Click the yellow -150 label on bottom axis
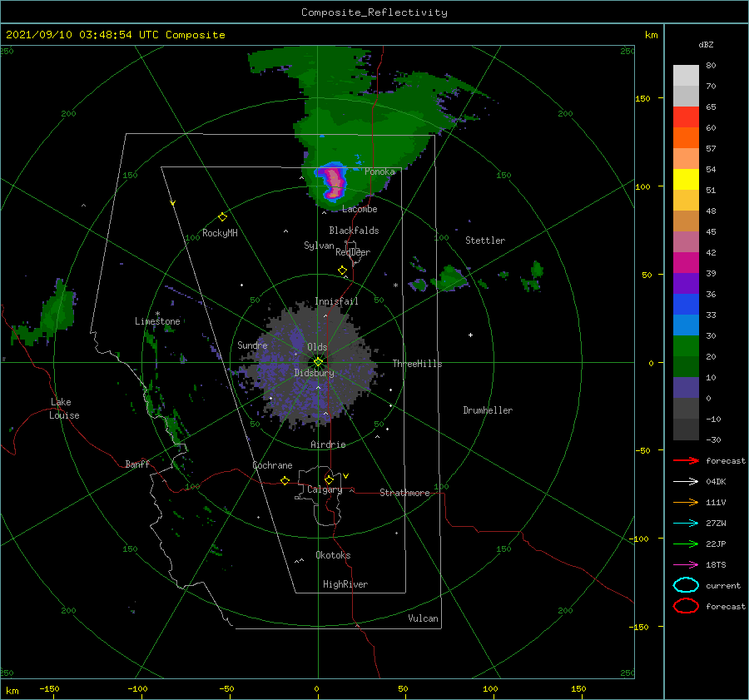749x700 pixels. pyautogui.click(x=49, y=688)
